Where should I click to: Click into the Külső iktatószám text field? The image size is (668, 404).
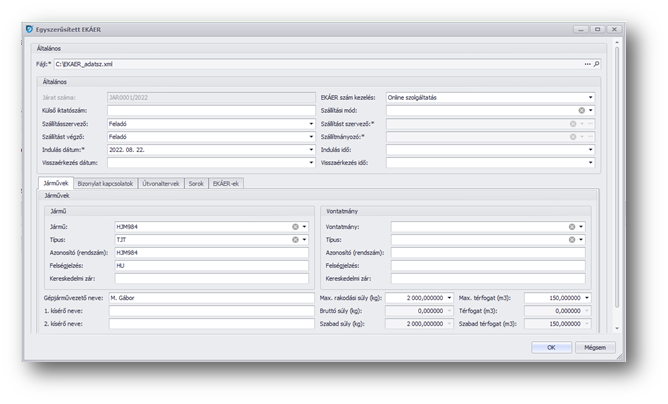(x=210, y=110)
